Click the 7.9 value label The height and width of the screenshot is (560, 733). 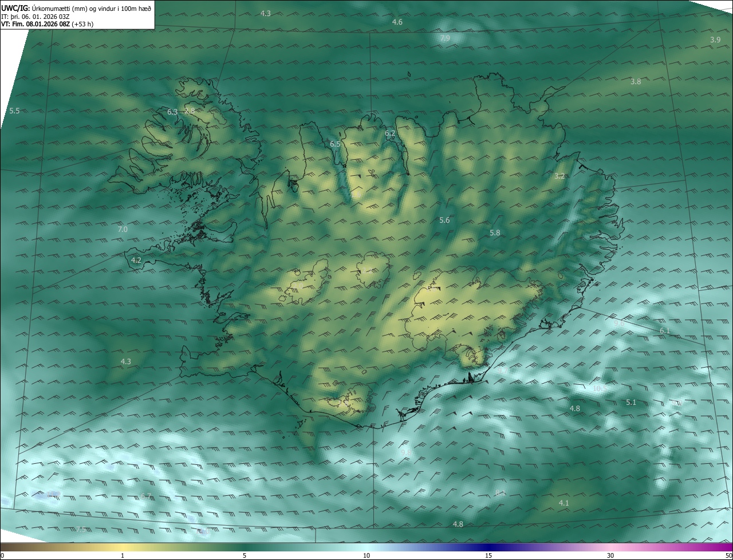click(445, 38)
